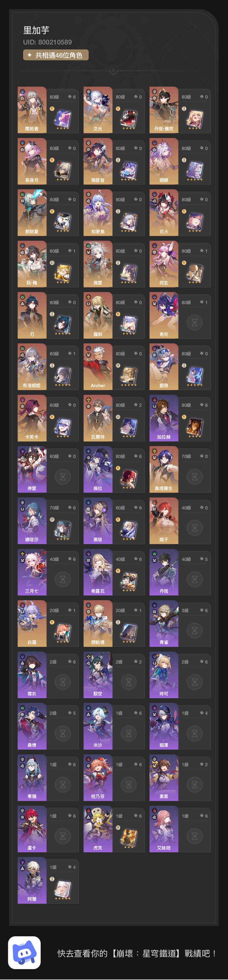Viewport: 228px width, 980px height.
Task: Click the 開拓者 character portrait
Action: [x=32, y=110]
